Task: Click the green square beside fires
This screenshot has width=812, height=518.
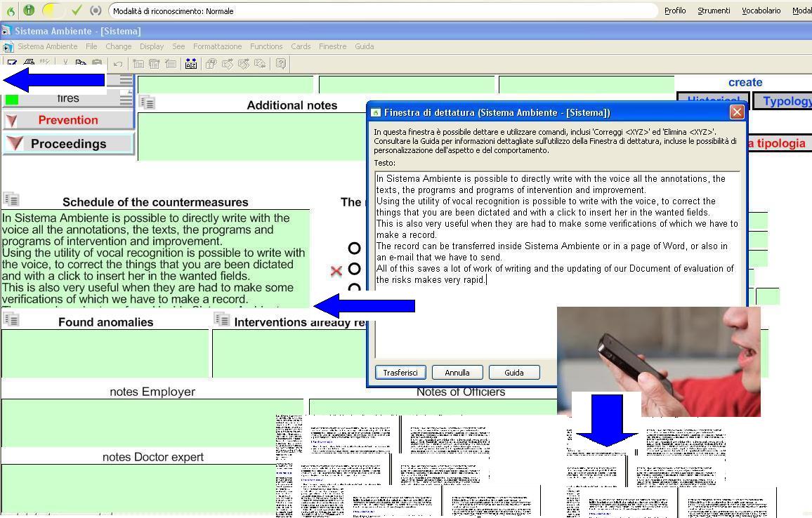Action: coord(12,100)
